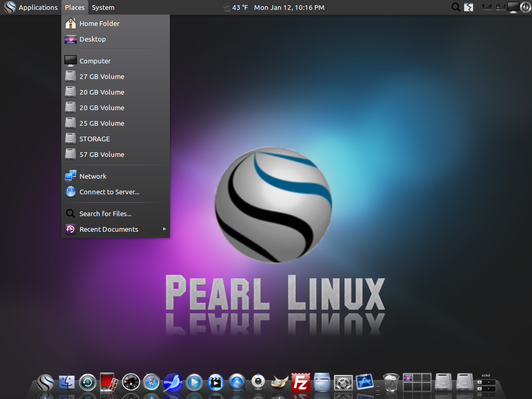Open the Trash in the dock
The width and height of the screenshot is (532, 399).
[391, 382]
